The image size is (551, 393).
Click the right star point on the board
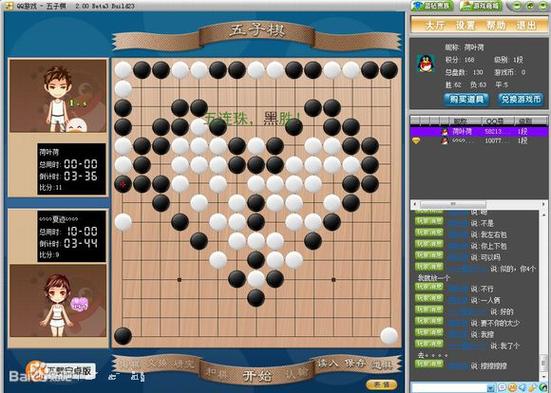click(333, 280)
